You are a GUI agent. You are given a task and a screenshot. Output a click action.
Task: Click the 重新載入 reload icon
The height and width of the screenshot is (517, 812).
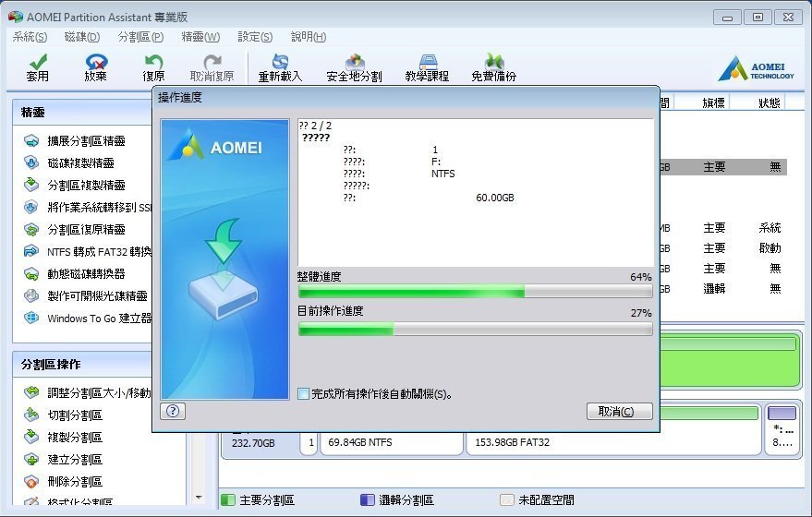(280, 63)
